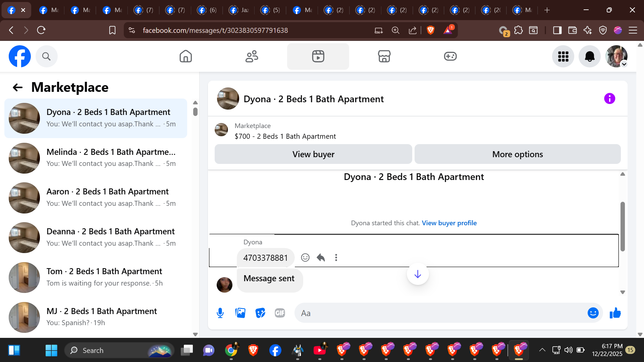The width and height of the screenshot is (644, 362).
Task: Send a thumbs-up like
Action: (x=615, y=313)
